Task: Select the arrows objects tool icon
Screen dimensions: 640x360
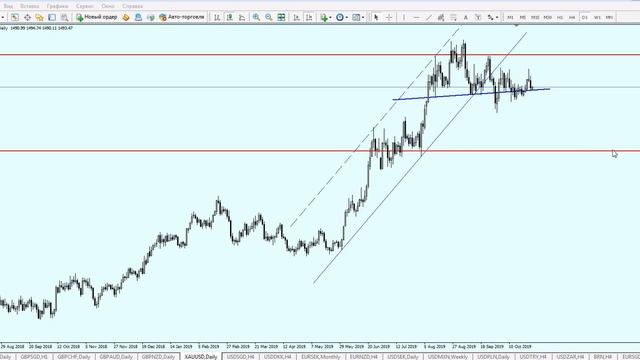Action: tap(490, 17)
